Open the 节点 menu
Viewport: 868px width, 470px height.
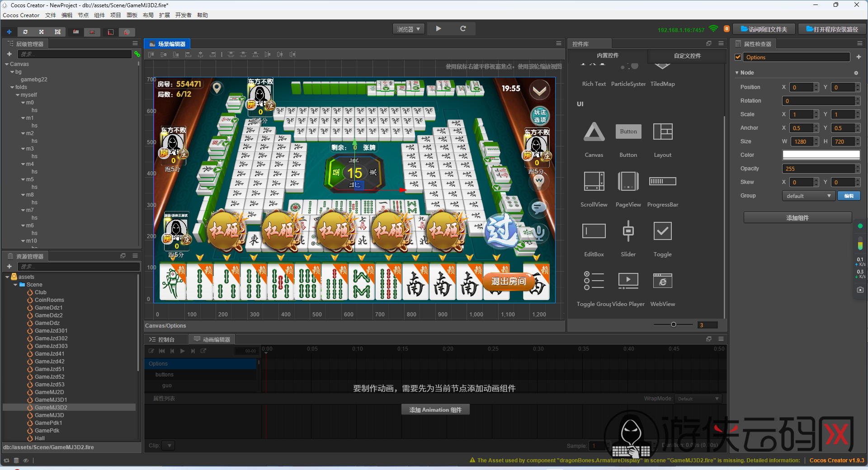pyautogui.click(x=83, y=15)
